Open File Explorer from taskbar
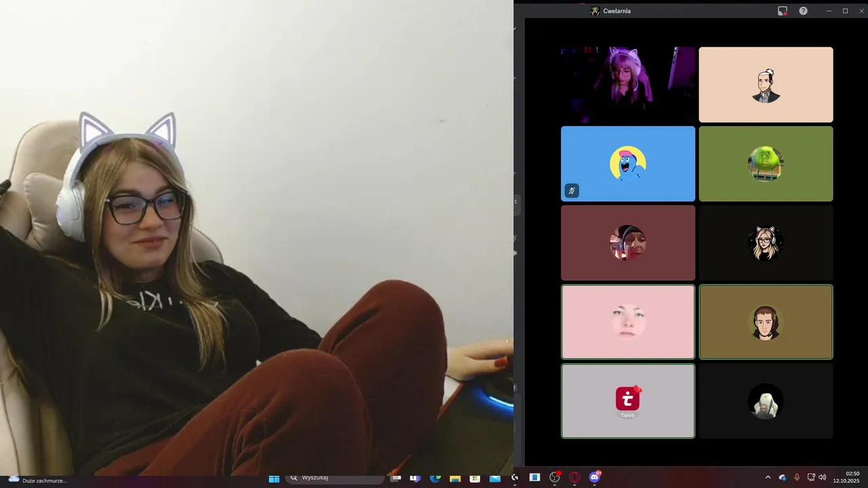This screenshot has width=868, height=488. pyautogui.click(x=455, y=478)
